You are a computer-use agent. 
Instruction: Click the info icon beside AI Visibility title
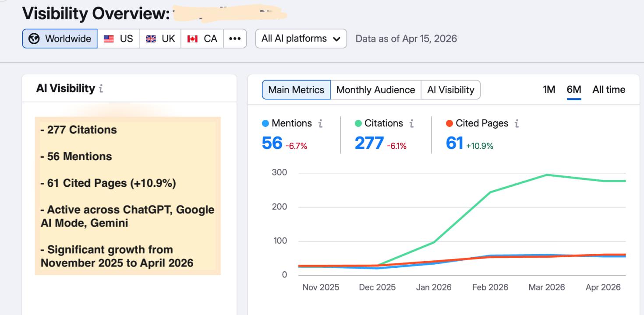tap(101, 89)
